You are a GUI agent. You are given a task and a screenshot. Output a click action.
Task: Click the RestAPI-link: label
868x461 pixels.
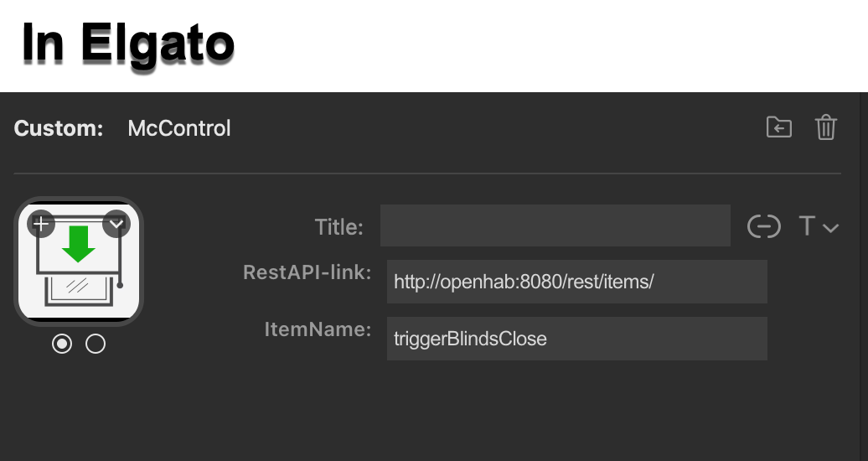[307, 272]
